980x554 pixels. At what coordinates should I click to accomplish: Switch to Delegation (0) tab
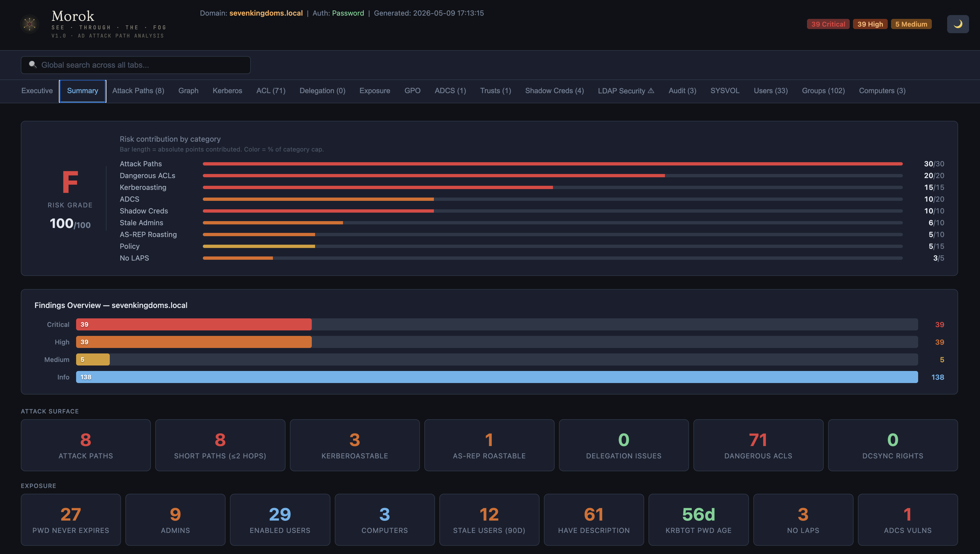pyautogui.click(x=322, y=91)
